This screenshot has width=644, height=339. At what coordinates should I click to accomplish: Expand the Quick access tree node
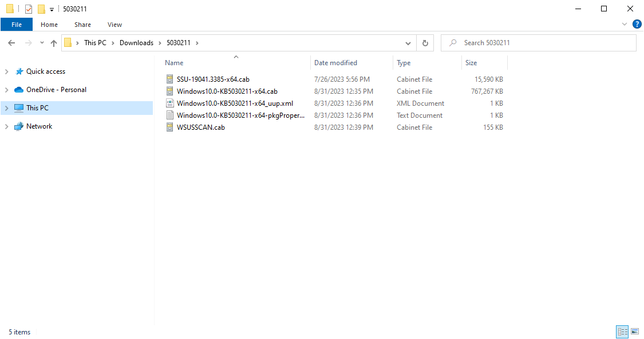click(6, 71)
